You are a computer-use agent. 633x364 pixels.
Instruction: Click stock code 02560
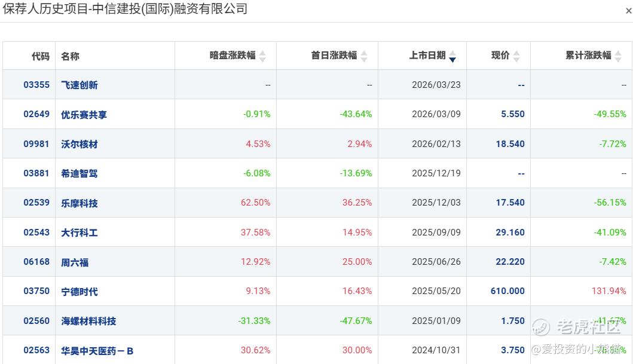[36, 321]
